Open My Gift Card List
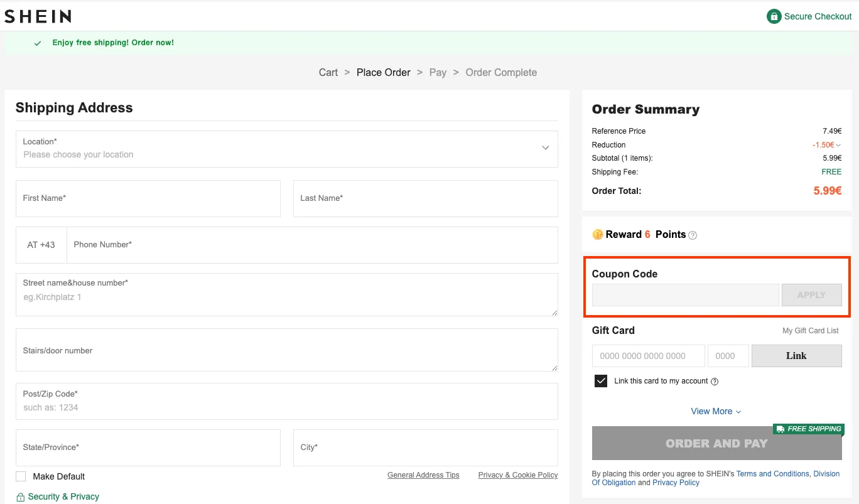 point(810,331)
